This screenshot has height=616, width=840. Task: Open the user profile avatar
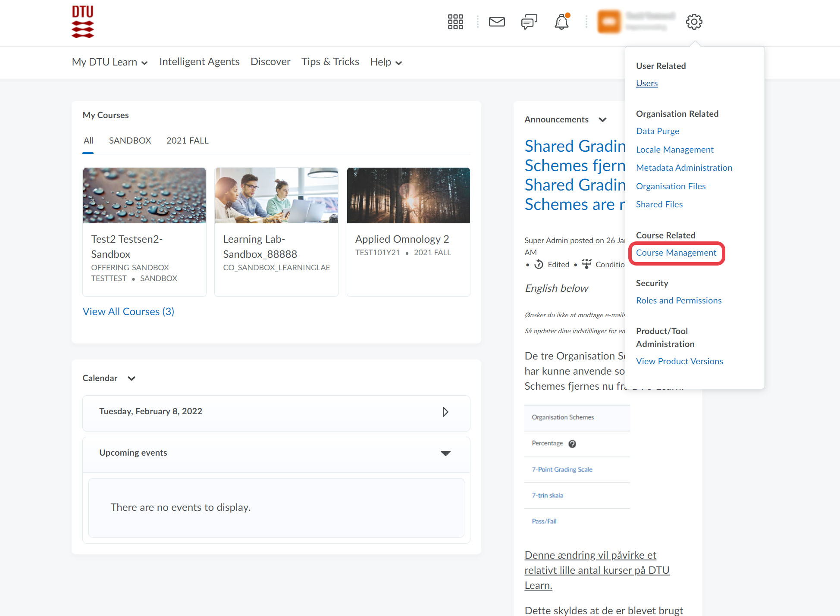pyautogui.click(x=609, y=22)
